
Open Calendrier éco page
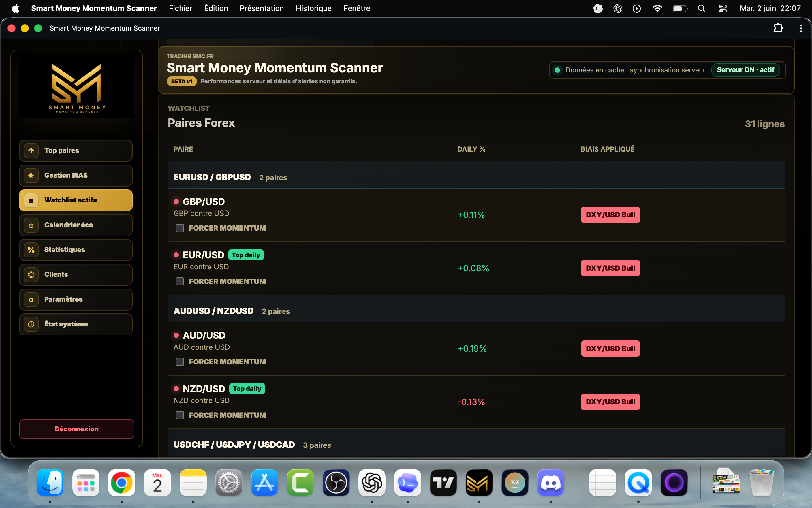pyautogui.click(x=76, y=225)
